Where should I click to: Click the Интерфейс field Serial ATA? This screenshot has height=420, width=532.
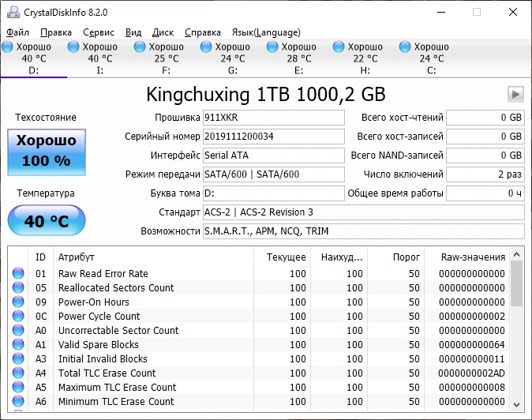(x=274, y=156)
